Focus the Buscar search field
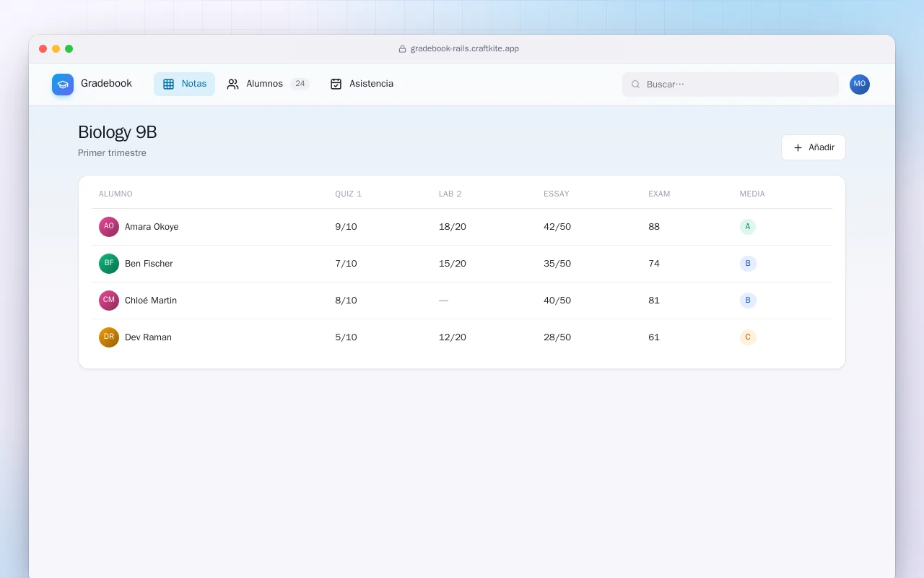 coord(731,85)
